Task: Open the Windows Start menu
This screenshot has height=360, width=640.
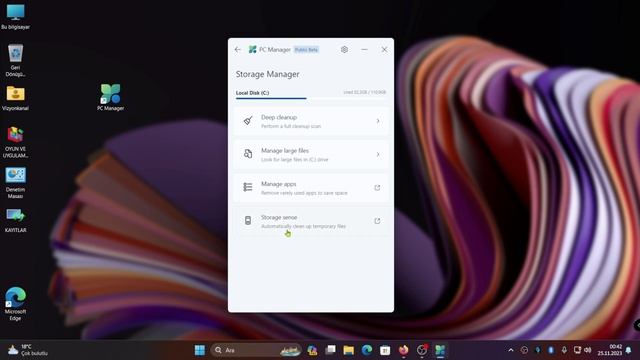Action: click(200, 350)
